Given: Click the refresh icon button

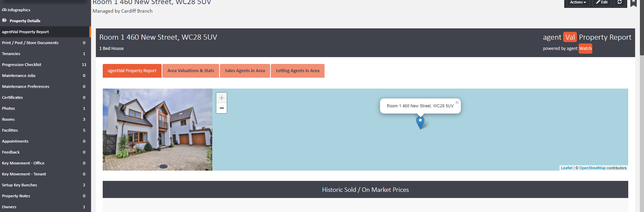Looking at the screenshot, I should click(x=619, y=2).
